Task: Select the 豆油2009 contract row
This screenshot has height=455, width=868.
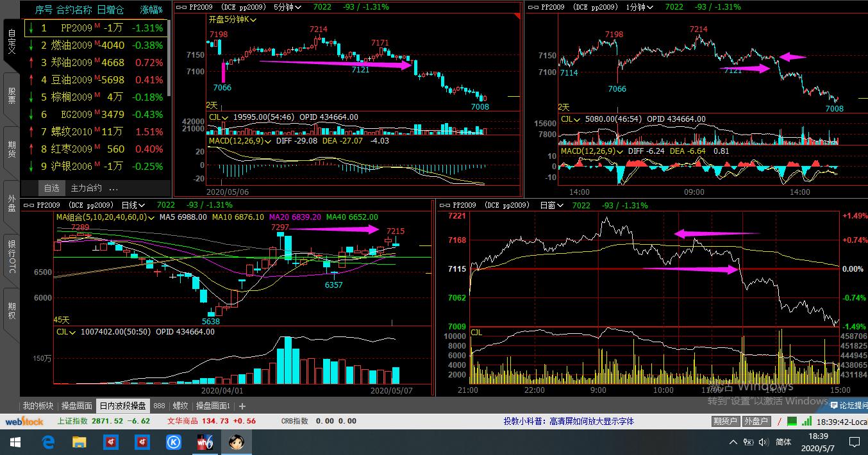Action: point(96,80)
